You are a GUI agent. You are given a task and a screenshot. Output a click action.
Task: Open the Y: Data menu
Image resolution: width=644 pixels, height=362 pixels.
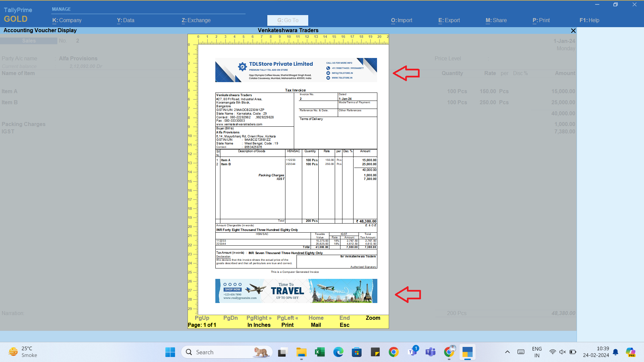tap(125, 20)
